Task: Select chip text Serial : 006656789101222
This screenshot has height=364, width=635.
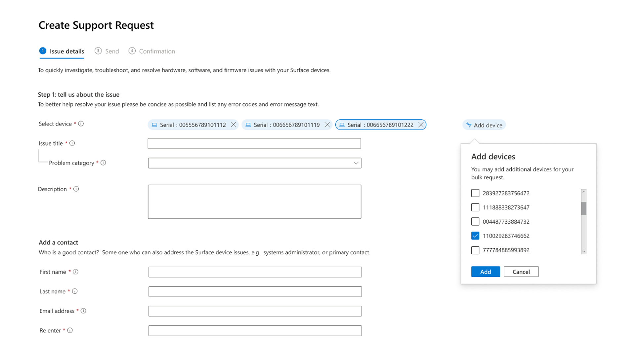Action: [x=380, y=125]
